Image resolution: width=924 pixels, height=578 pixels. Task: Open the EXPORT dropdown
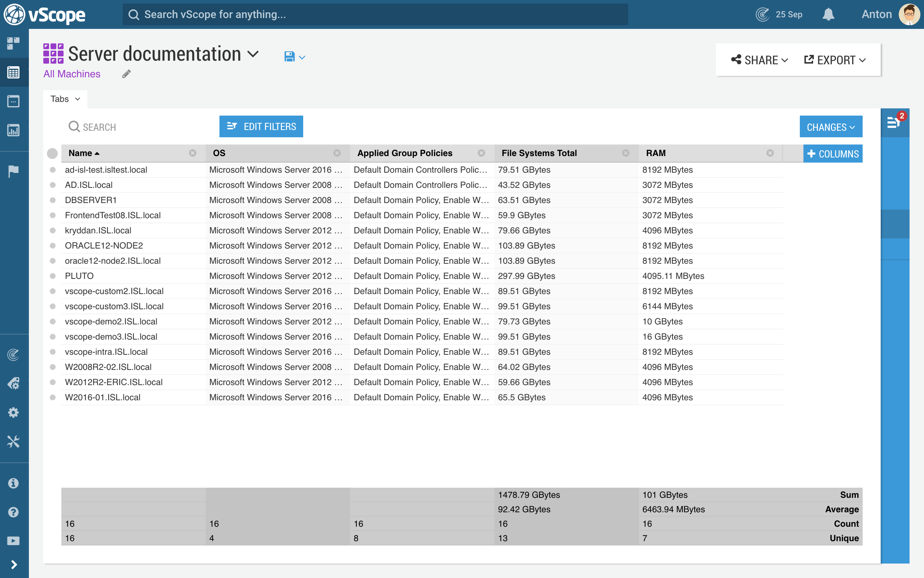pos(834,60)
